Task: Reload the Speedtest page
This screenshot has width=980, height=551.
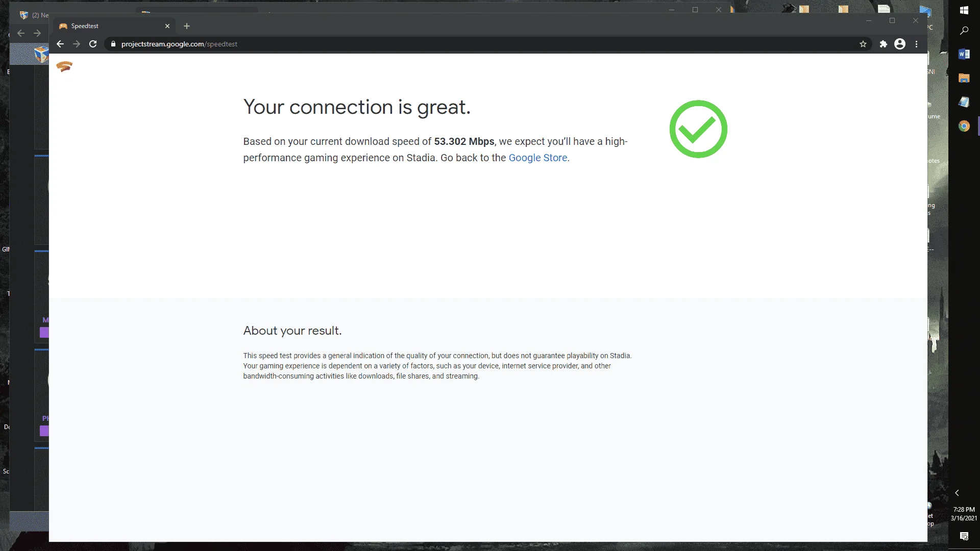Action: tap(93, 44)
